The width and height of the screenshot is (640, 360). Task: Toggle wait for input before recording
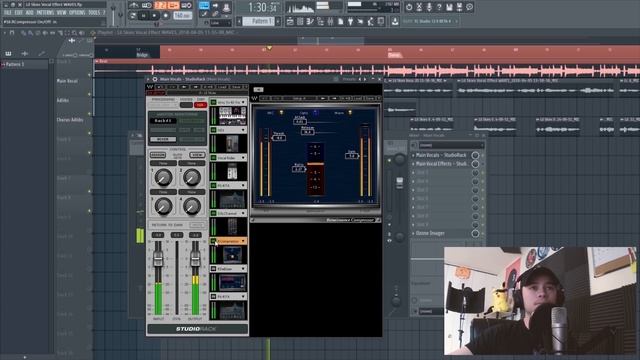pyautogui.click(x=147, y=5)
